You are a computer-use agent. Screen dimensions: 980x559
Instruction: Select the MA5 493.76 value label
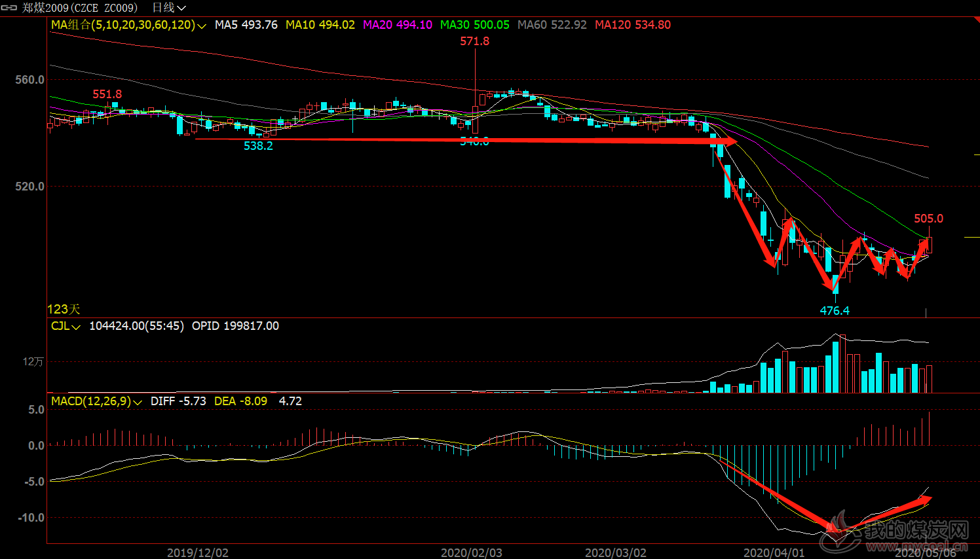click(x=246, y=25)
